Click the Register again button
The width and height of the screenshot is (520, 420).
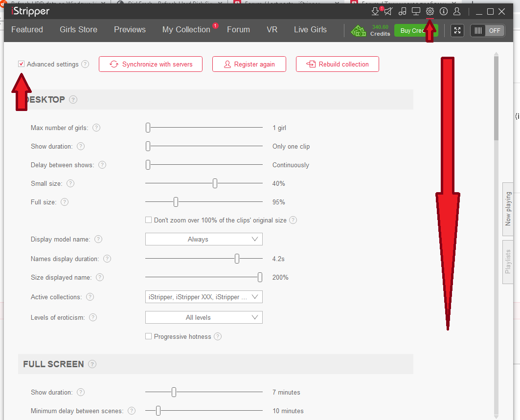coord(249,64)
